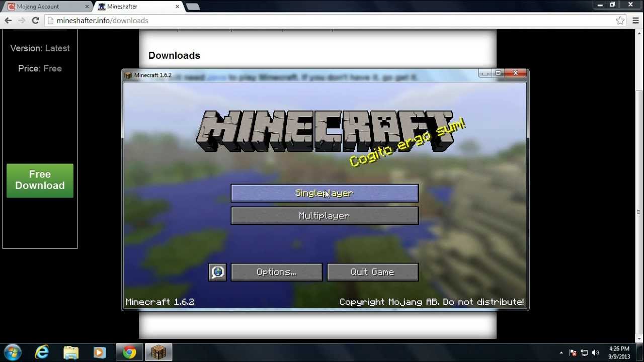Click the Cogito ergo sum splash text
Screen dimensions: 644x362
408,143
